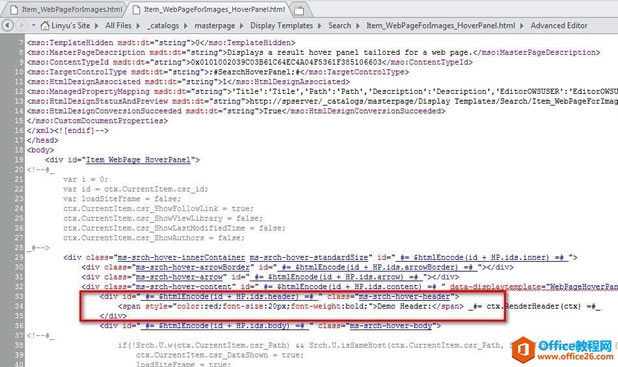Image resolution: width=618 pixels, height=367 pixels.
Task: Navigate to the Search breadcrumb
Action: 339,26
